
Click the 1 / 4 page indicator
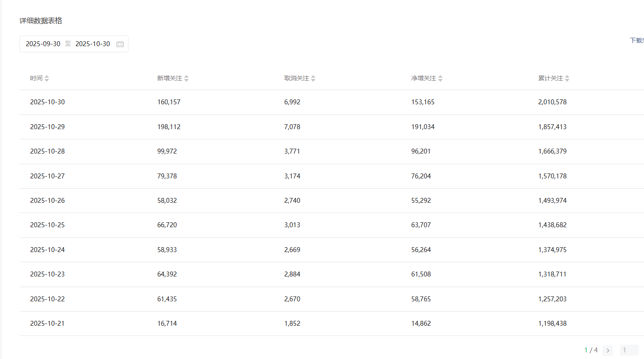click(x=591, y=350)
